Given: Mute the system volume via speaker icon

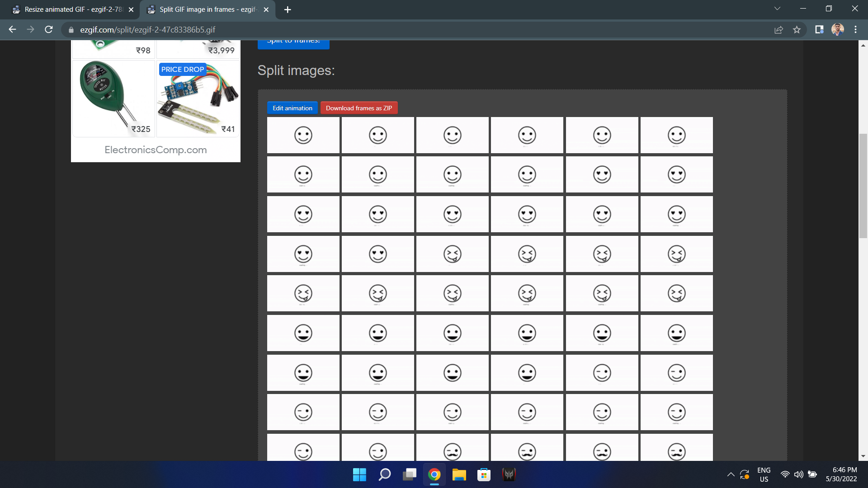Looking at the screenshot, I should click(x=798, y=474).
